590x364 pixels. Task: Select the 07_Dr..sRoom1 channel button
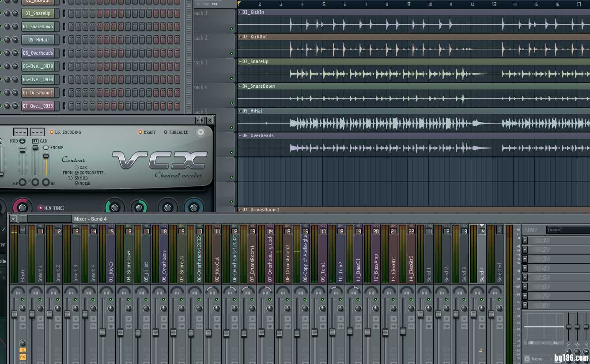pyautogui.click(x=38, y=93)
